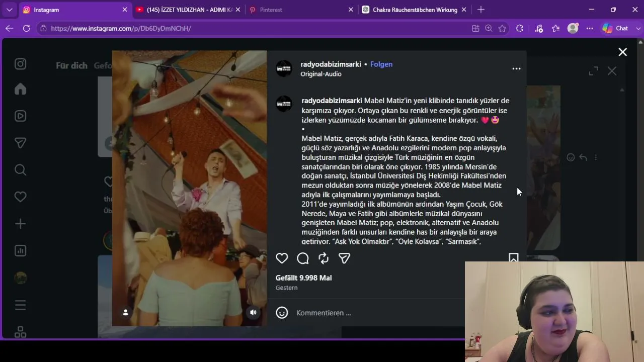Open the browser profile avatar
The image size is (644, 362).
[573, 29]
